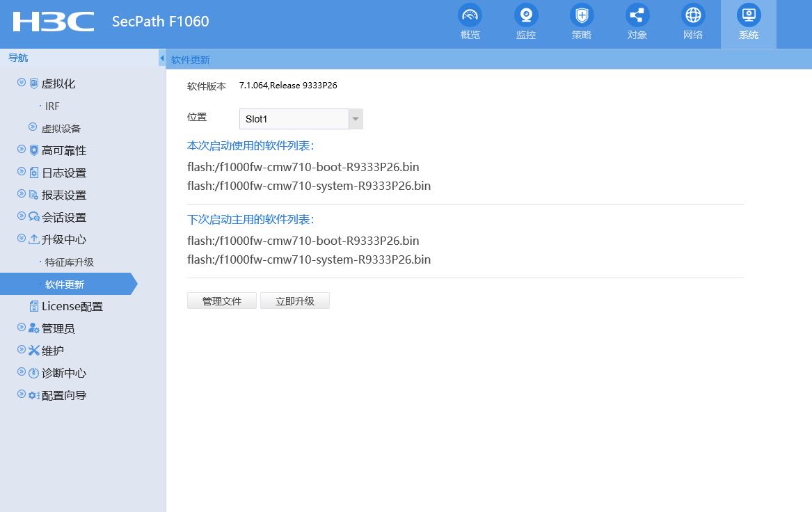Click the 下次启动主用的软件列表 heading
812x512 pixels.
(x=250, y=220)
